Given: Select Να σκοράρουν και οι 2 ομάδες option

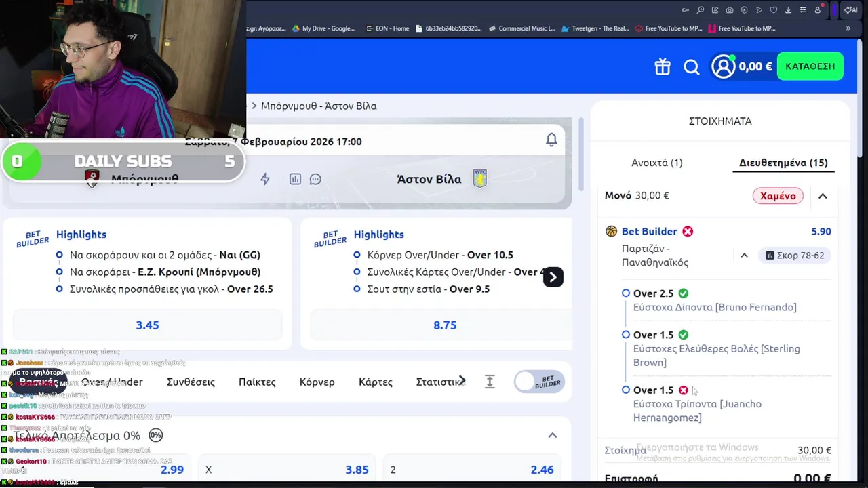Looking at the screenshot, I should point(165,255).
